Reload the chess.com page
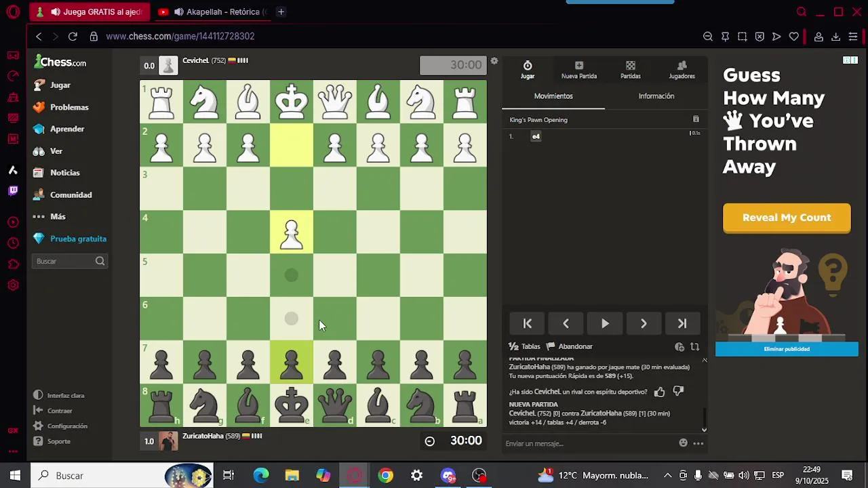This screenshot has width=868, height=488. tap(73, 36)
